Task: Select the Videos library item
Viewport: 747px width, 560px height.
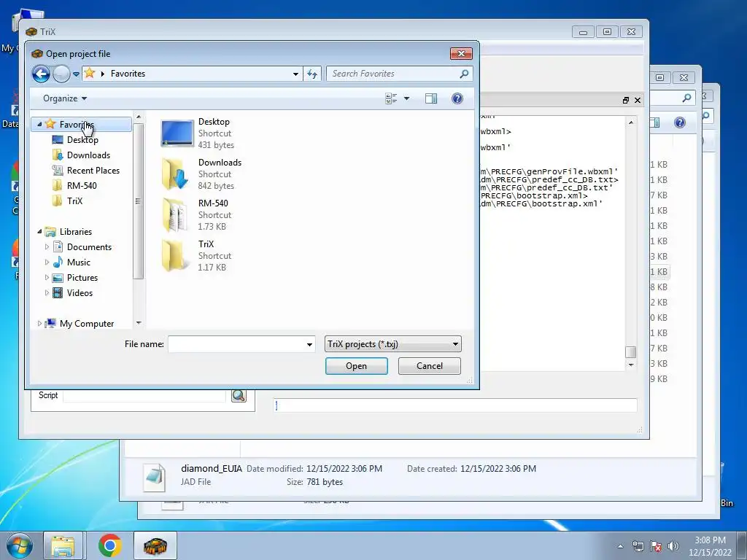Action: click(80, 293)
